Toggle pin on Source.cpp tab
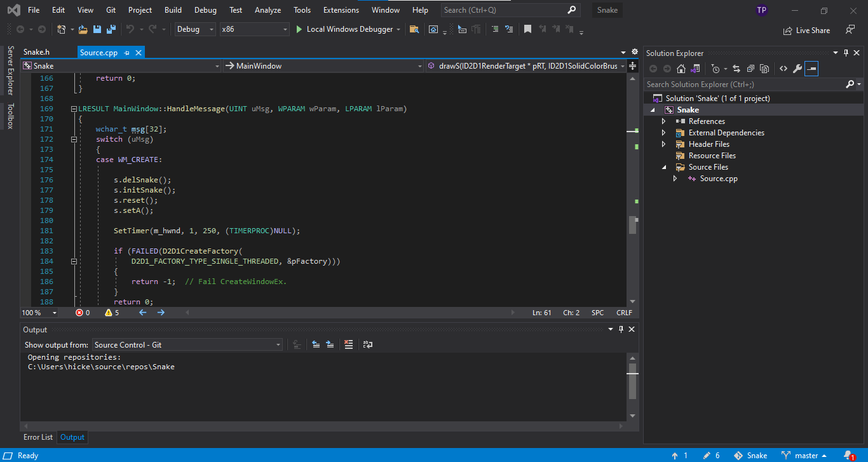The width and height of the screenshot is (868, 462). (127, 52)
